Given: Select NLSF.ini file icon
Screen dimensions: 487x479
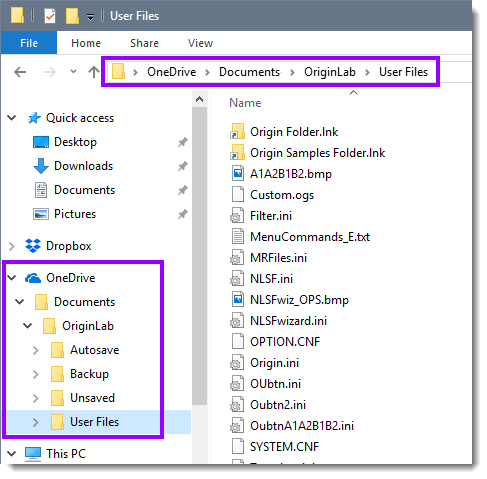Looking at the screenshot, I should tap(237, 279).
